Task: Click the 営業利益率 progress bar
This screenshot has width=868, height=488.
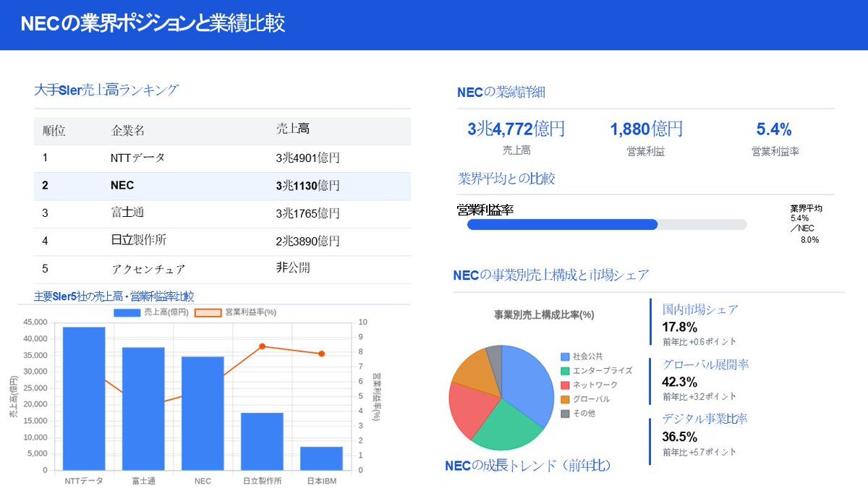Action: [x=607, y=224]
